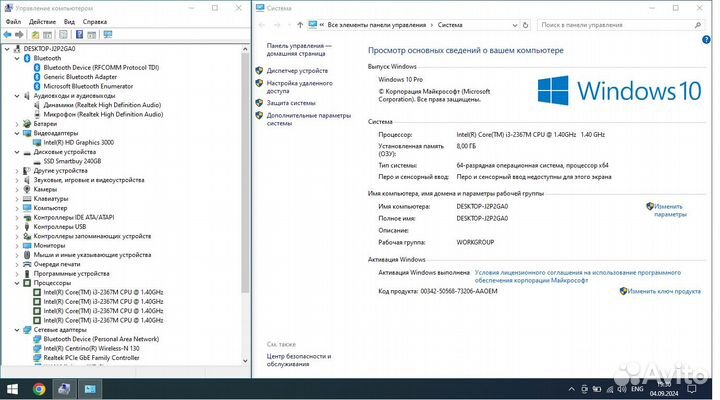Select Динамики (Realtek High Definition Audio)
This screenshot has width=720, height=400.
coord(102,105)
